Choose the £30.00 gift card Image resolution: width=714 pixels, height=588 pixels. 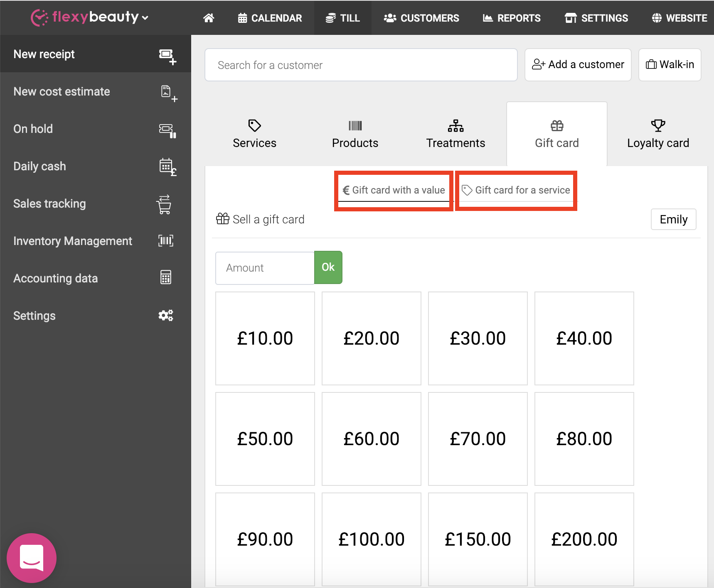478,338
